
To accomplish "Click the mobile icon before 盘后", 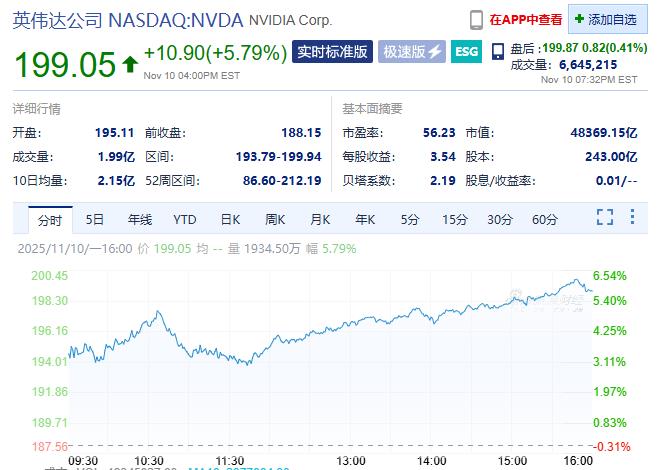I will (498, 51).
